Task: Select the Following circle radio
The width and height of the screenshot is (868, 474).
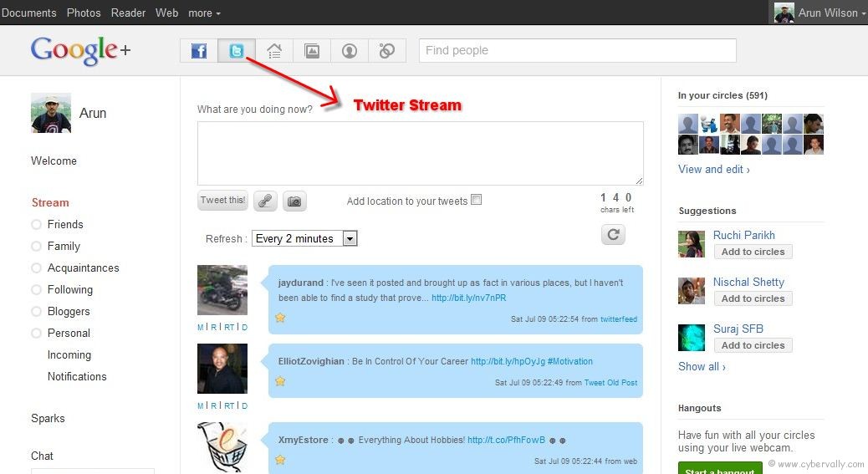Action: [x=37, y=290]
